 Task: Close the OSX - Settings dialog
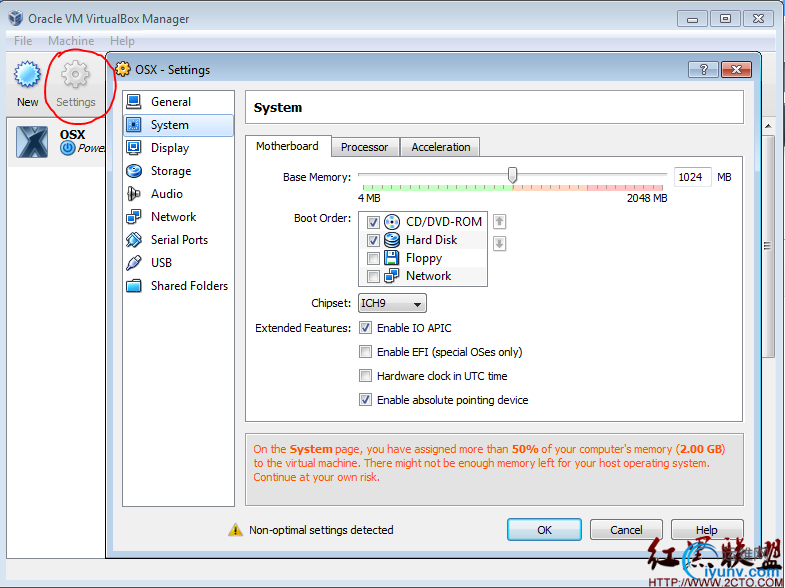click(x=736, y=70)
